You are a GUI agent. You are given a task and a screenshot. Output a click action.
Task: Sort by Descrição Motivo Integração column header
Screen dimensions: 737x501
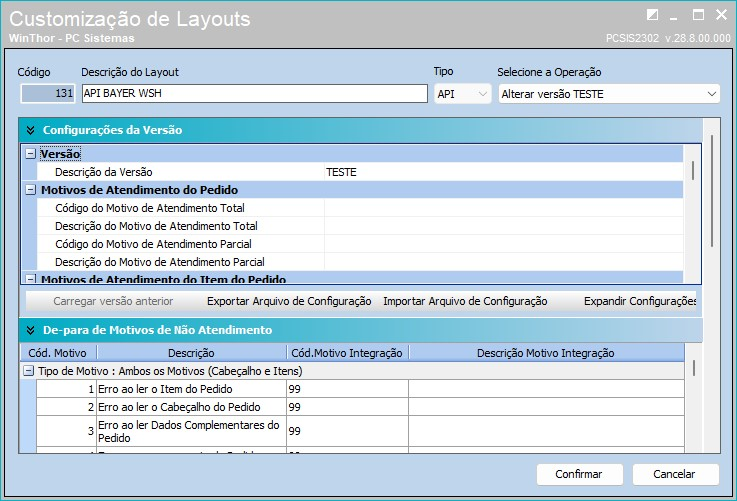(x=546, y=352)
